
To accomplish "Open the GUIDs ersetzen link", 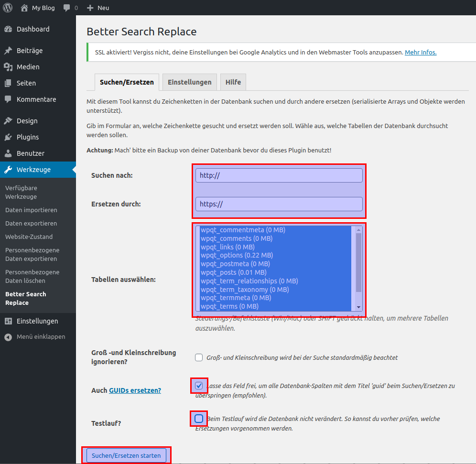I will coord(135,390).
